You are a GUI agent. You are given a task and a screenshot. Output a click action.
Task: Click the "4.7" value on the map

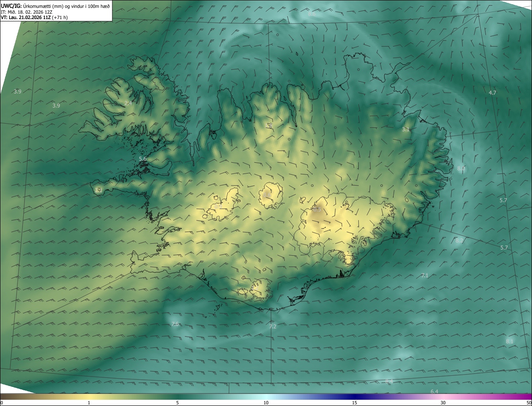pyautogui.click(x=493, y=93)
